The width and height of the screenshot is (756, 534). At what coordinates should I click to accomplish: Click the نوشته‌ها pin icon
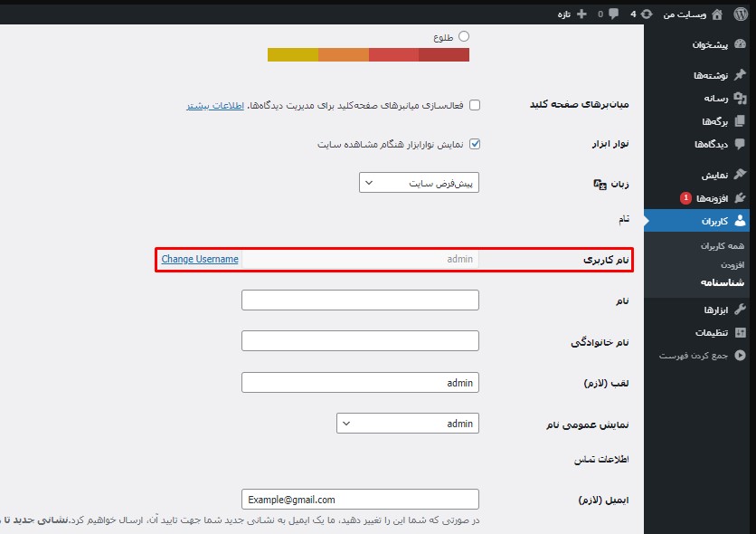coord(740,75)
